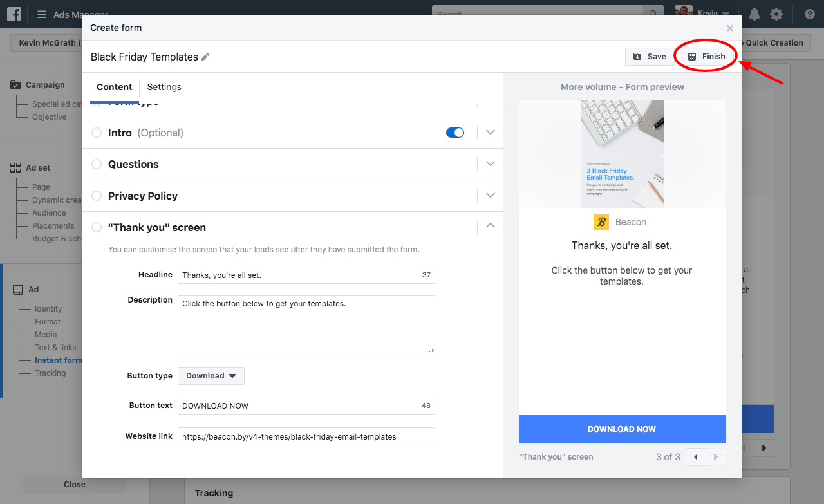This screenshot has height=504, width=824.
Task: Open the hamburger menu beside Ads Manager
Action: point(42,14)
